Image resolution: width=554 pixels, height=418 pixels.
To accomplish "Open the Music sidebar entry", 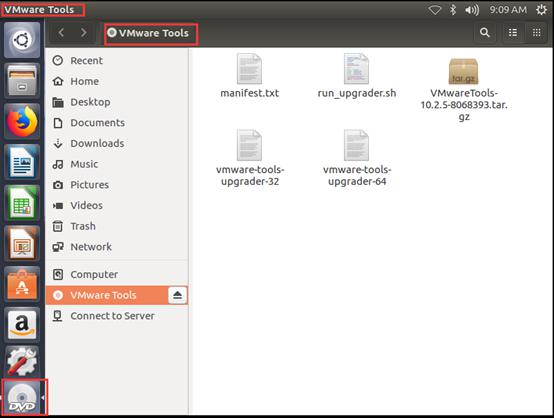I will (x=117, y=164).
